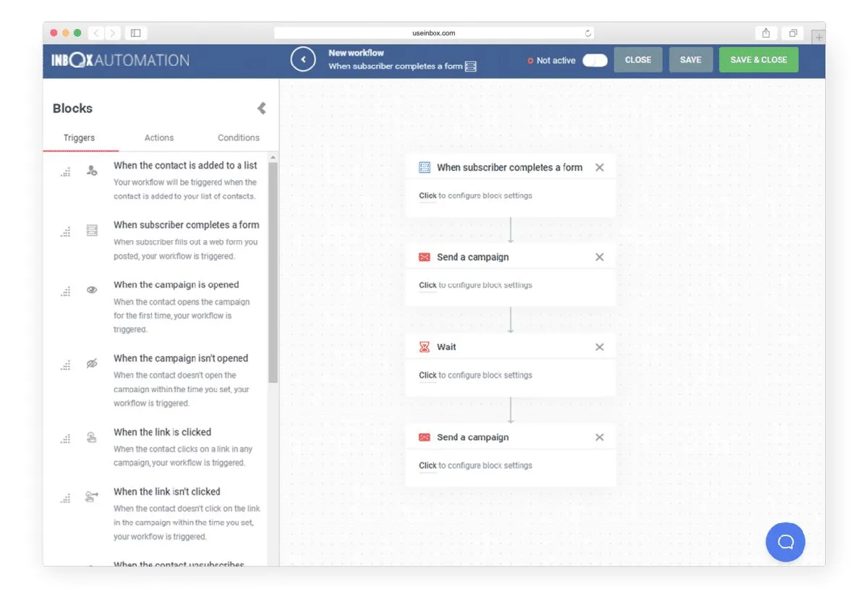Viewport: 868px width, 610px height.
Task: Click the form icon on canvas trigger block
Action: tap(425, 167)
